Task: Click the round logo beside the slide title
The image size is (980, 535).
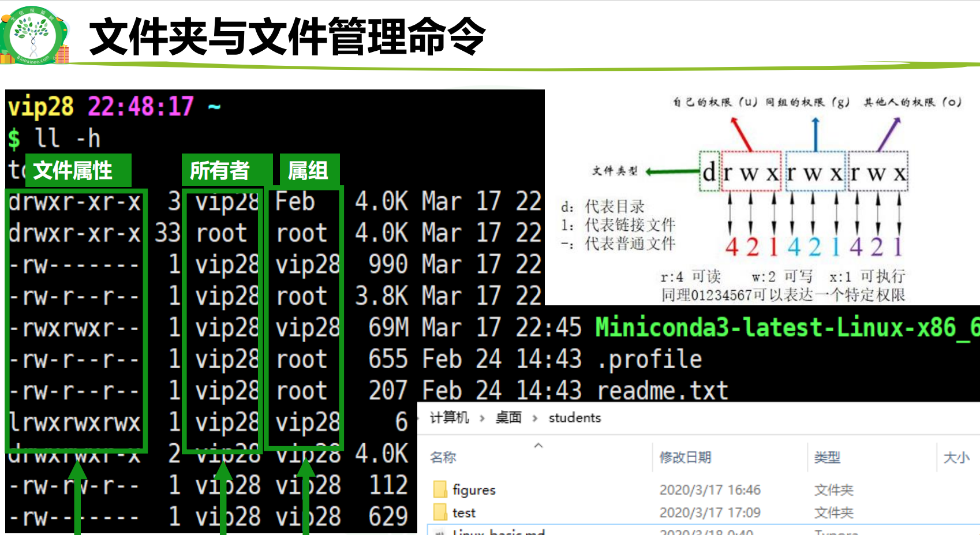Action: click(x=33, y=36)
